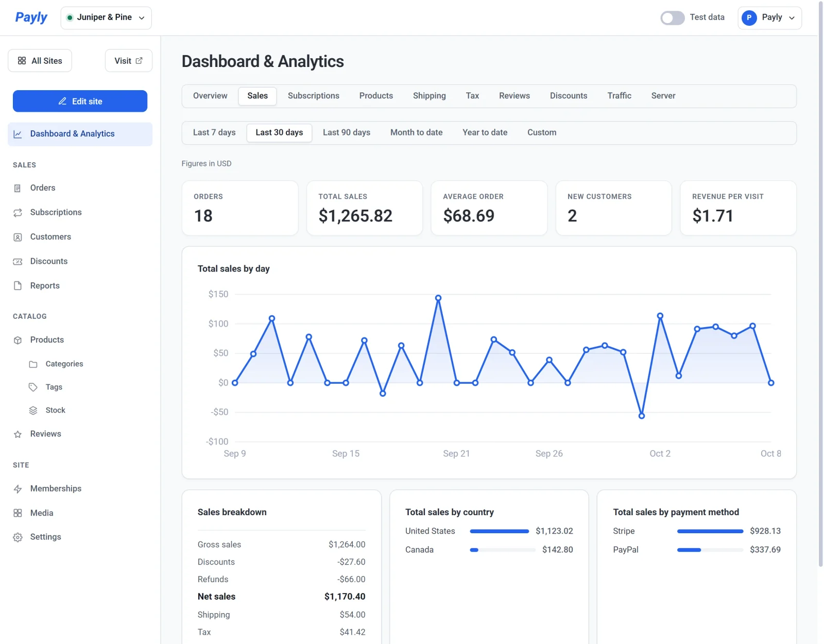Switch to the Subscriptions analytics tab

tap(314, 96)
